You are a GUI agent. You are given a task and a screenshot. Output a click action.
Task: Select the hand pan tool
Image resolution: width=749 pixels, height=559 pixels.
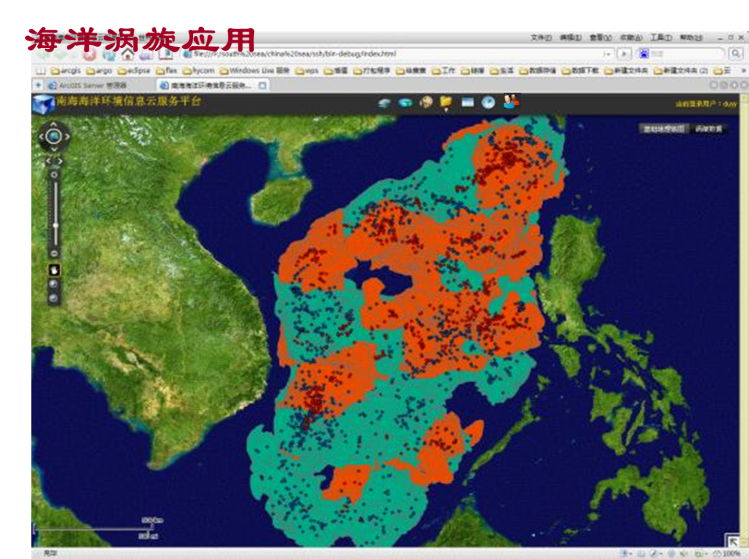[x=54, y=269]
